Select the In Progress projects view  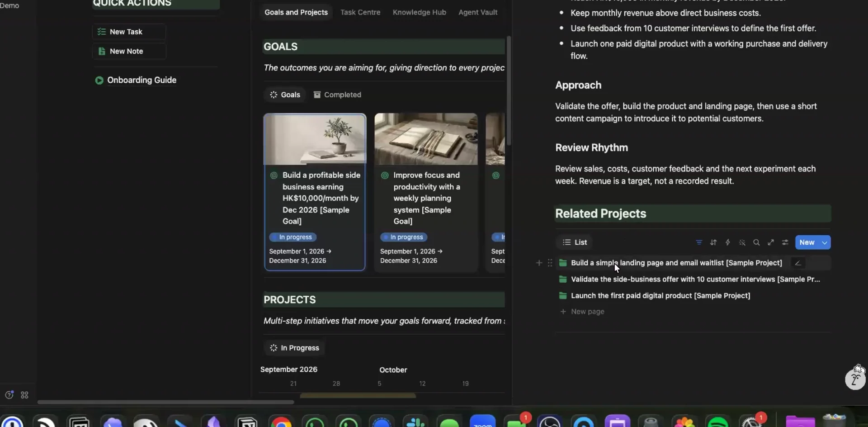(294, 348)
